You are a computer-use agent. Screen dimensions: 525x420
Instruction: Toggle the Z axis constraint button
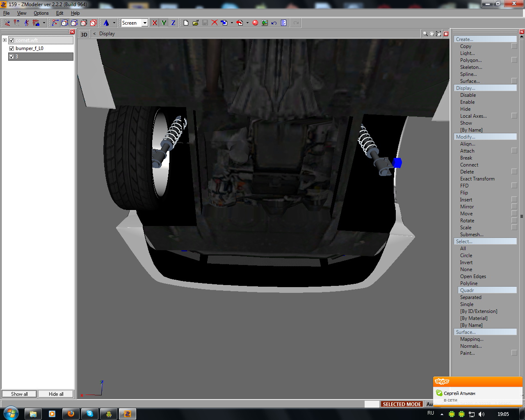173,23
